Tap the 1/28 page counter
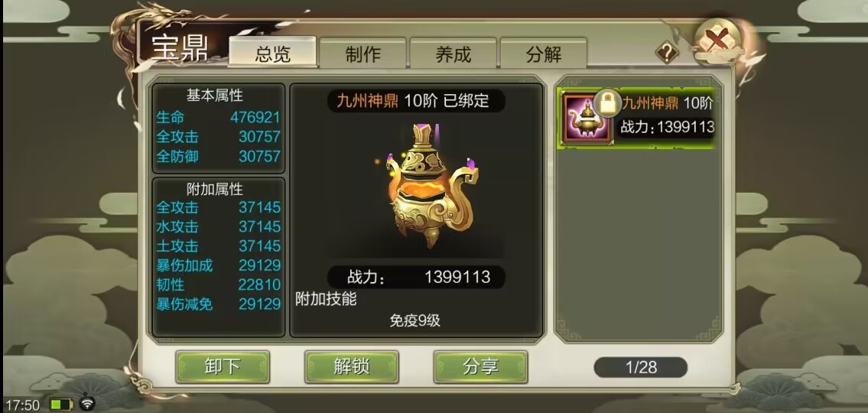868x413 pixels. pyautogui.click(x=640, y=367)
